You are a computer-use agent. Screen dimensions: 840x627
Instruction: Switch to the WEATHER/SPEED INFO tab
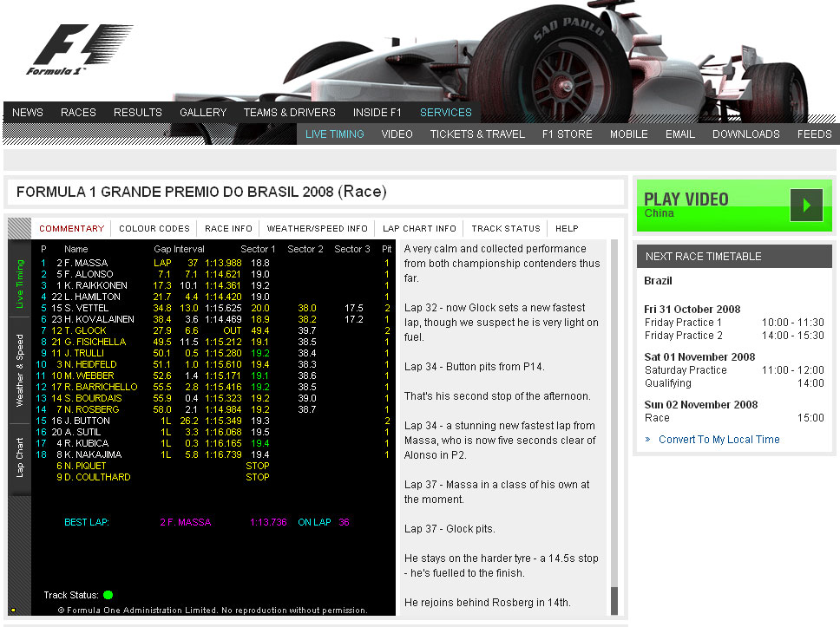[317, 229]
